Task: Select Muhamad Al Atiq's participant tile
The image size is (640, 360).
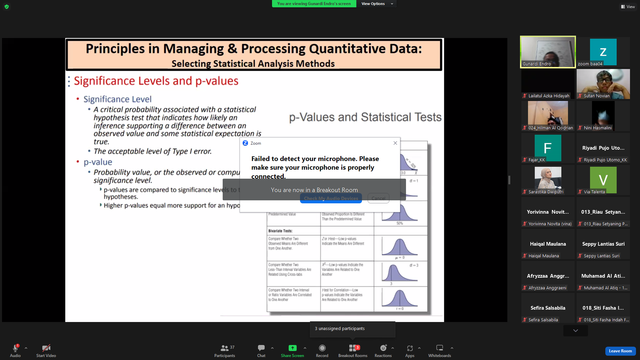Action: tap(603, 276)
